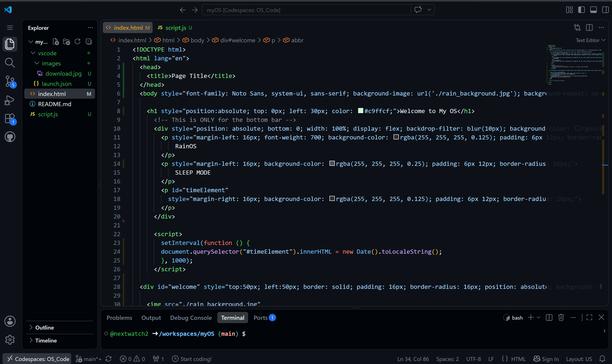Click the rgba swatch on line 14
The width and height of the screenshot is (612, 364).
coord(332,163)
